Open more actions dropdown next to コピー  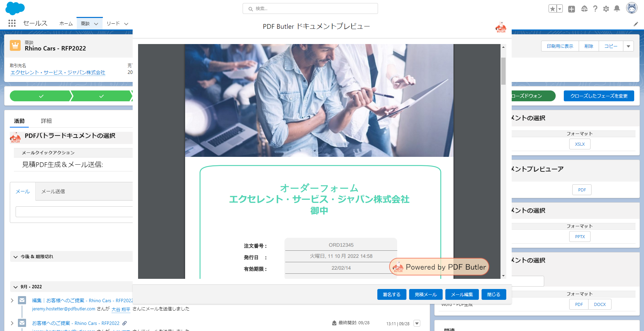(x=628, y=46)
